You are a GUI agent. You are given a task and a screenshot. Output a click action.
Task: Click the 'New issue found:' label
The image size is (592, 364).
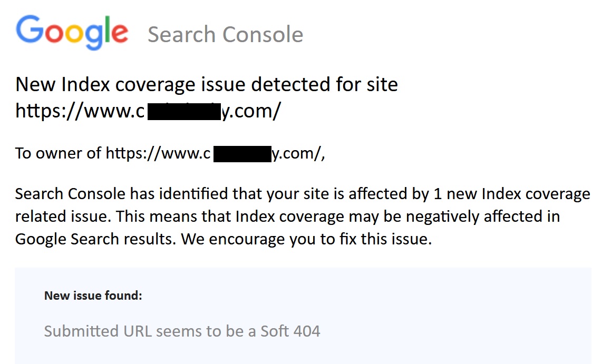[93, 296]
